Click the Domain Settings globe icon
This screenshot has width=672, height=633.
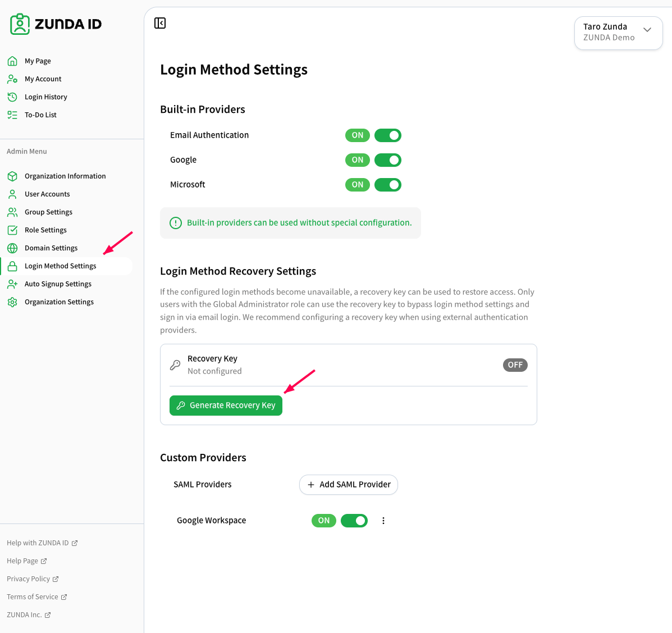click(12, 248)
